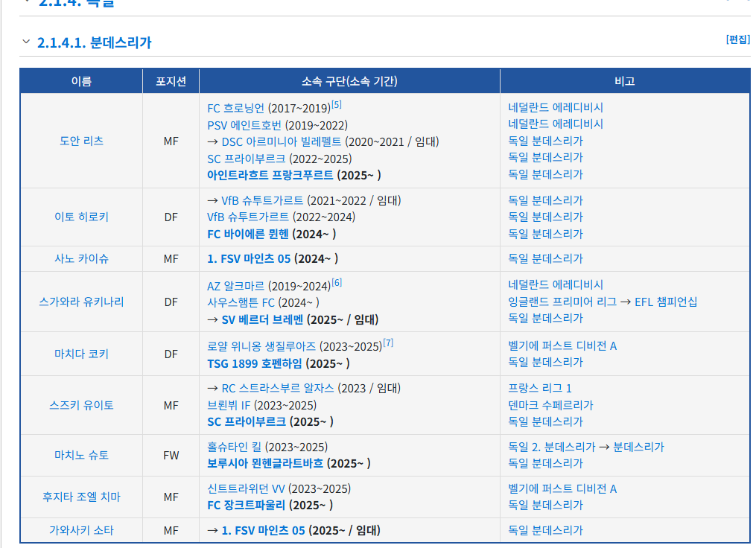The height and width of the screenshot is (548, 756).
Task: Open the 보루시아 묀헨글라트바흐 club link
Action: click(x=265, y=464)
